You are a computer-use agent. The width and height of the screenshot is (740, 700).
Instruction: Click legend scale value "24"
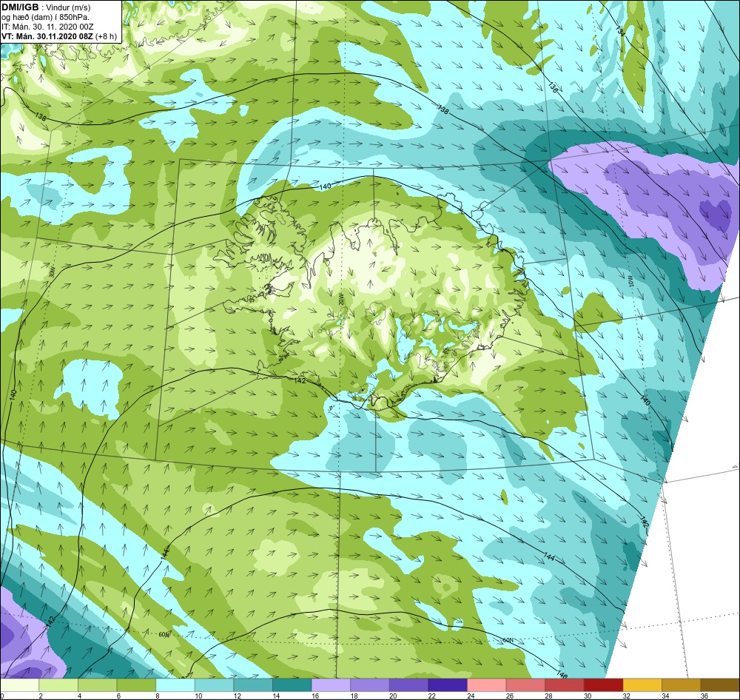(x=471, y=696)
